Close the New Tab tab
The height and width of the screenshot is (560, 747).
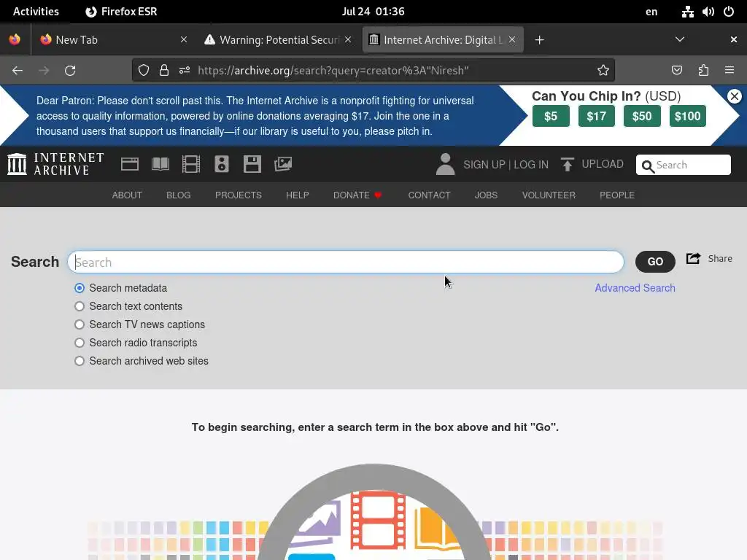184,39
